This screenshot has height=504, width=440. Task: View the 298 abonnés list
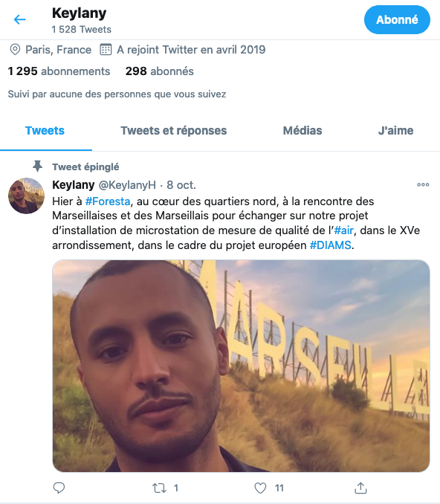pos(159,71)
